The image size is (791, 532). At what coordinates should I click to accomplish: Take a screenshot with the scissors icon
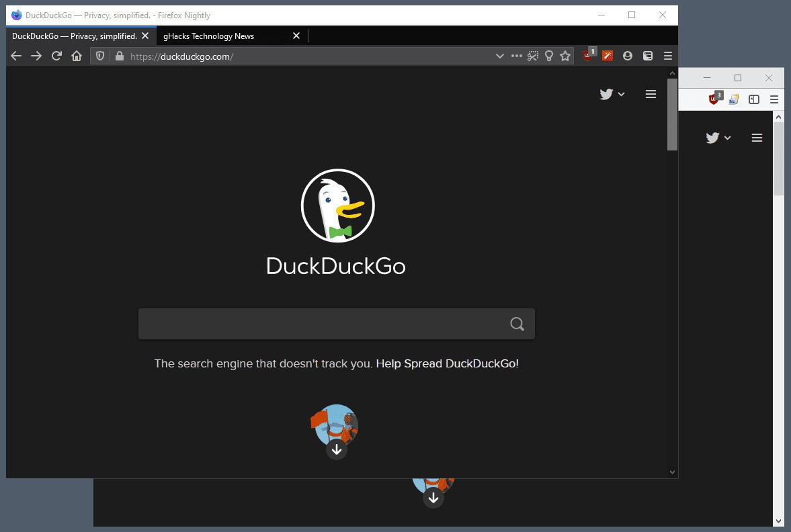click(533, 56)
